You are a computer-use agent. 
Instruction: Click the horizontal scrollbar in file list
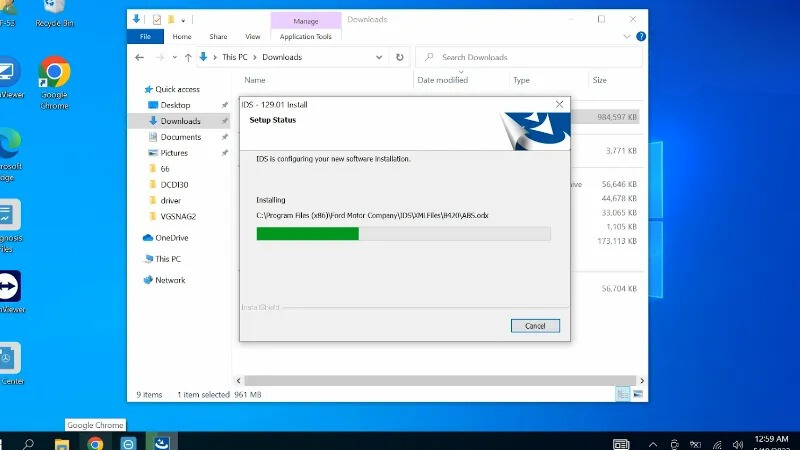point(440,381)
